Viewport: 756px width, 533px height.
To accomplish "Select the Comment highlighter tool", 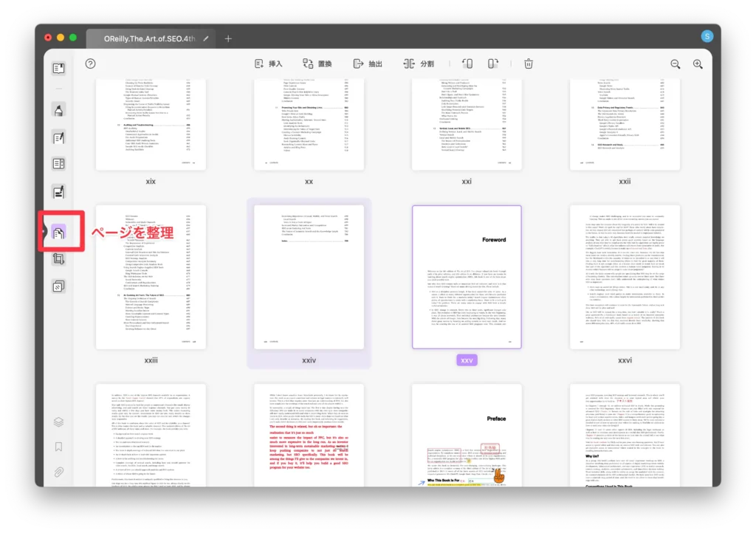I will point(58,111).
